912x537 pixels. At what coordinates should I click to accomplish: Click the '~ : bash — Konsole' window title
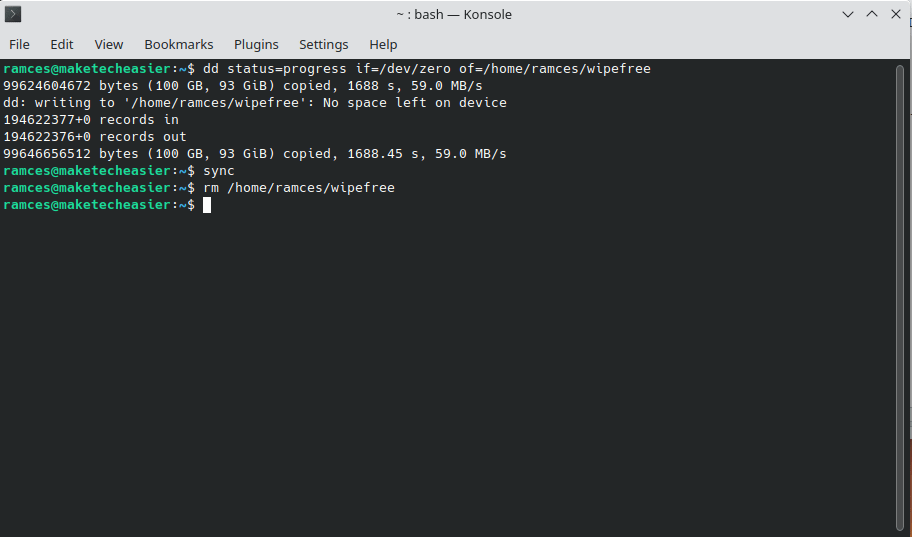454,15
